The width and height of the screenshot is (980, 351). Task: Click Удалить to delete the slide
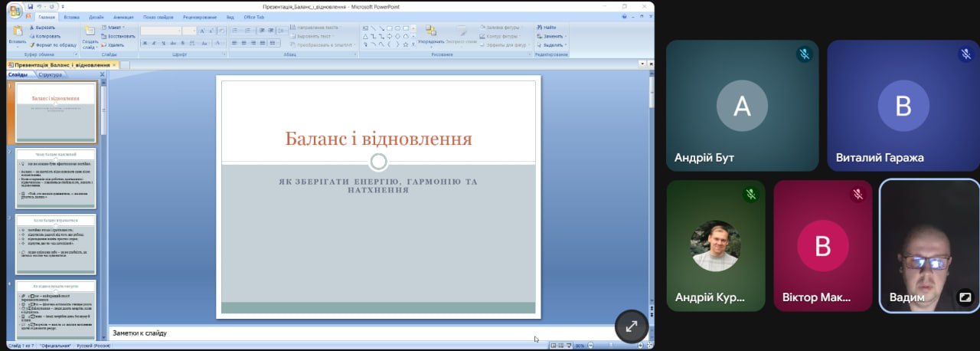pyautogui.click(x=115, y=45)
